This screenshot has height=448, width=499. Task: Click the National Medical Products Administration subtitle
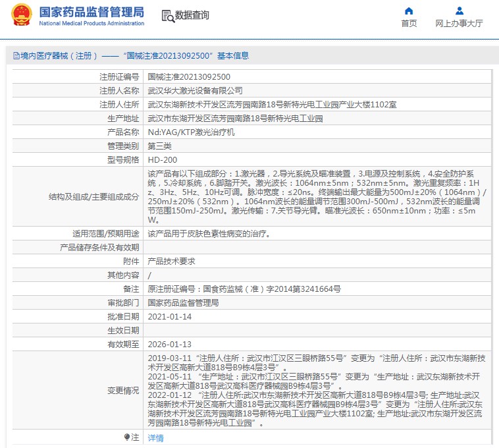pyautogui.click(x=91, y=24)
